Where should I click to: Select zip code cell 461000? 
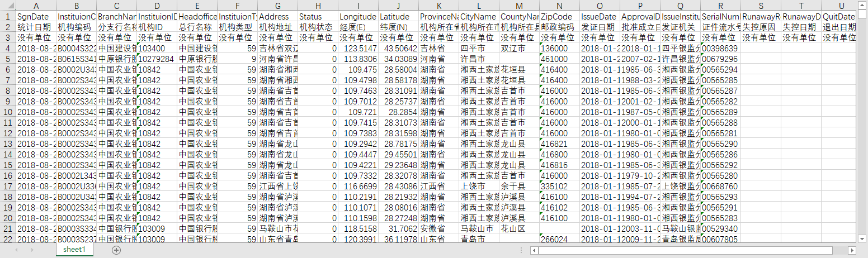point(559,59)
